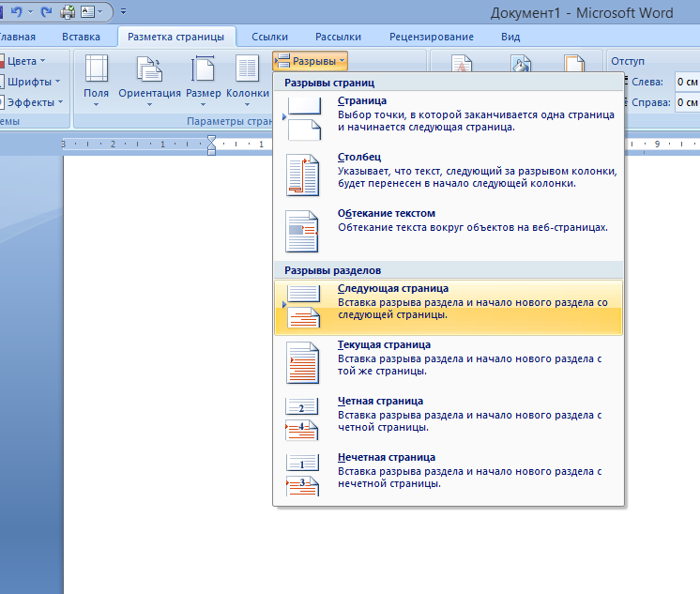The height and width of the screenshot is (594, 700).
Task: Open the Ссылки tab
Action: [269, 37]
